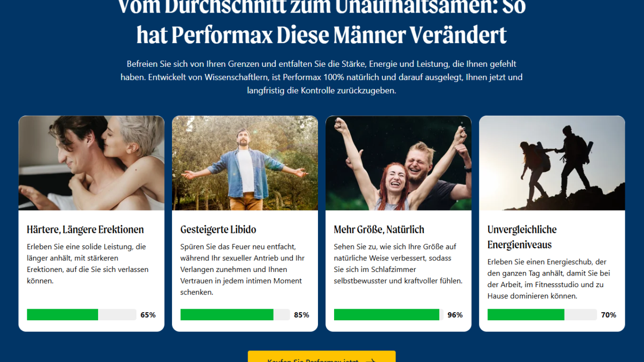
Task: Click the arrow icon on the yellow button
Action: [x=371, y=360]
